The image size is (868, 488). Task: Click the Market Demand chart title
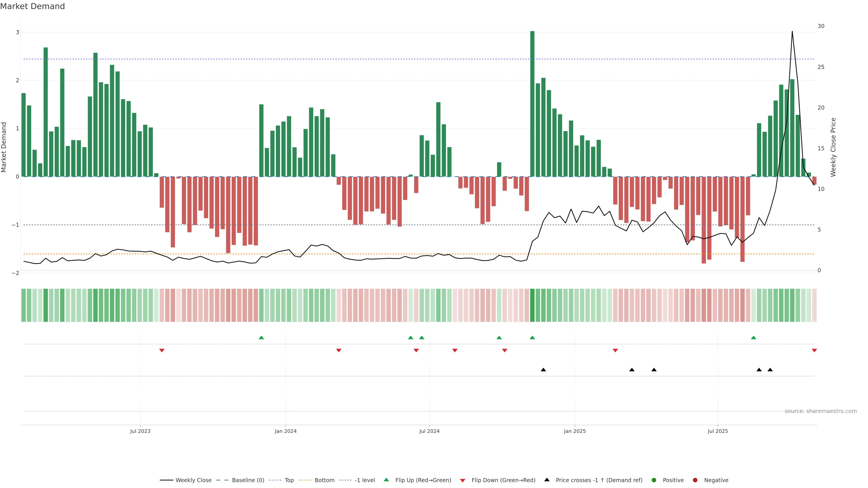coord(32,6)
